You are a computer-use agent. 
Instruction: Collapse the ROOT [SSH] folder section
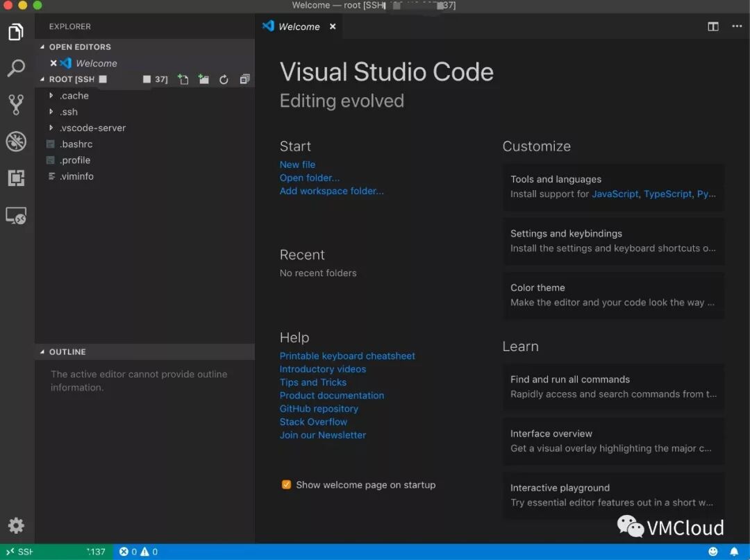point(42,79)
